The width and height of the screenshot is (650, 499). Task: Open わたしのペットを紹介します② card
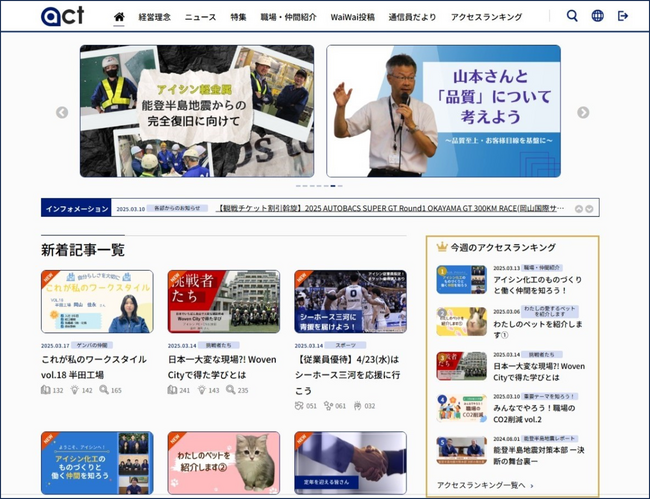point(224,463)
